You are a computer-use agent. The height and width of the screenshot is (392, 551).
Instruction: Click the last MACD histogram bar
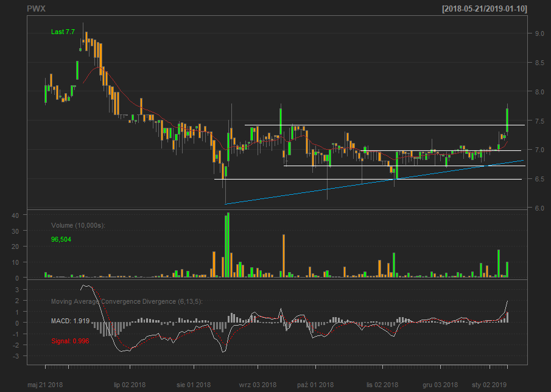tap(507, 317)
